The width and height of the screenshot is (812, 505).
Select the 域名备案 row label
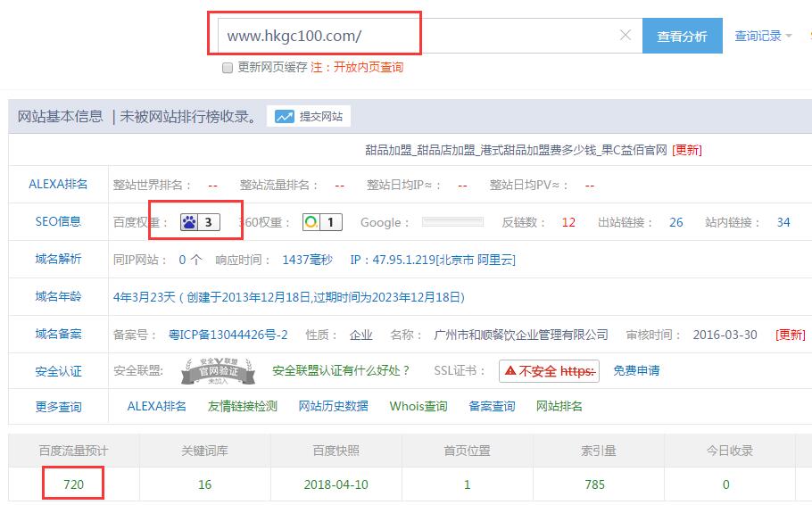click(58, 334)
